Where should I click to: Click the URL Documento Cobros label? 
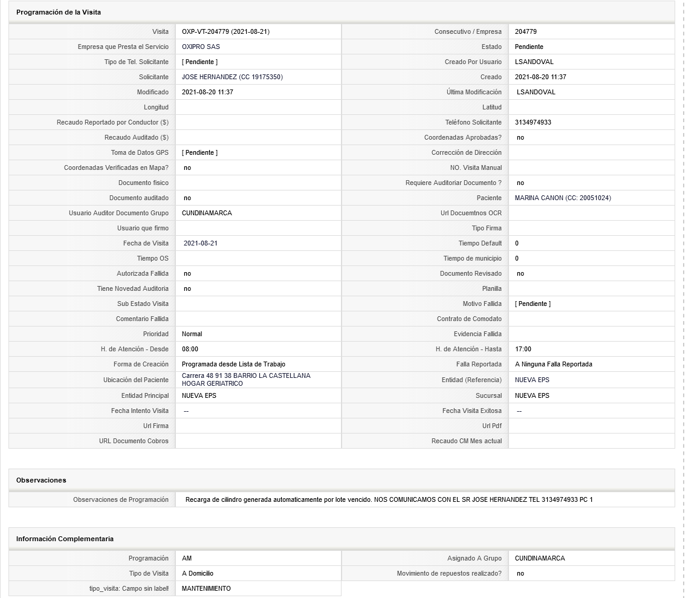134,441
